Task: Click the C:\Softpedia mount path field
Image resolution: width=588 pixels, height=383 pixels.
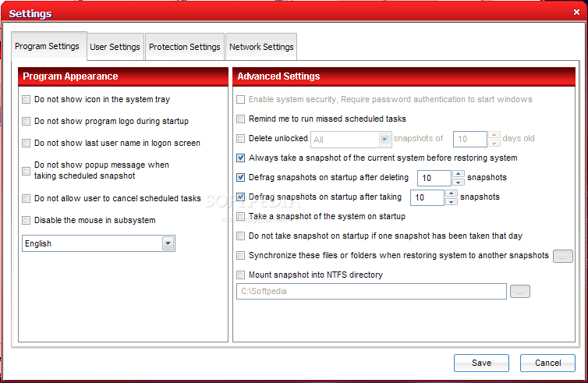Action: [371, 292]
